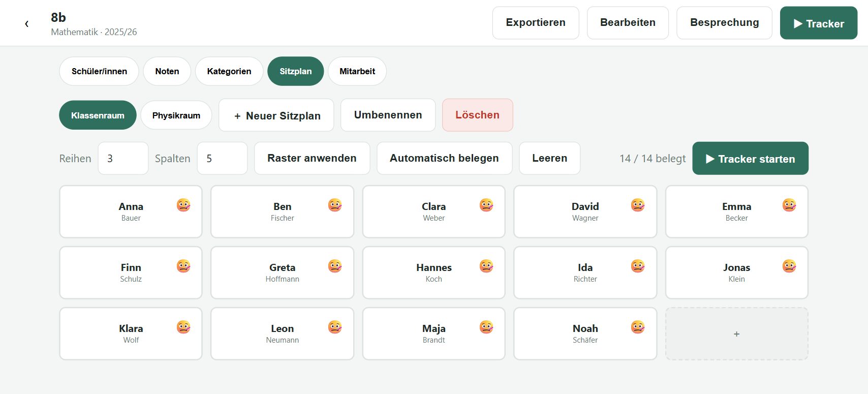Focus the Spalten number field
The width and height of the screenshot is (868, 394).
(x=222, y=158)
